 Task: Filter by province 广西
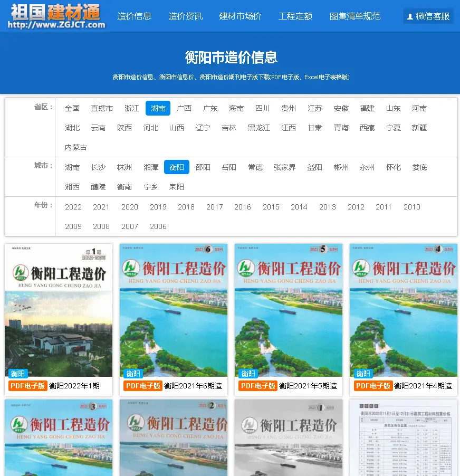pos(184,108)
